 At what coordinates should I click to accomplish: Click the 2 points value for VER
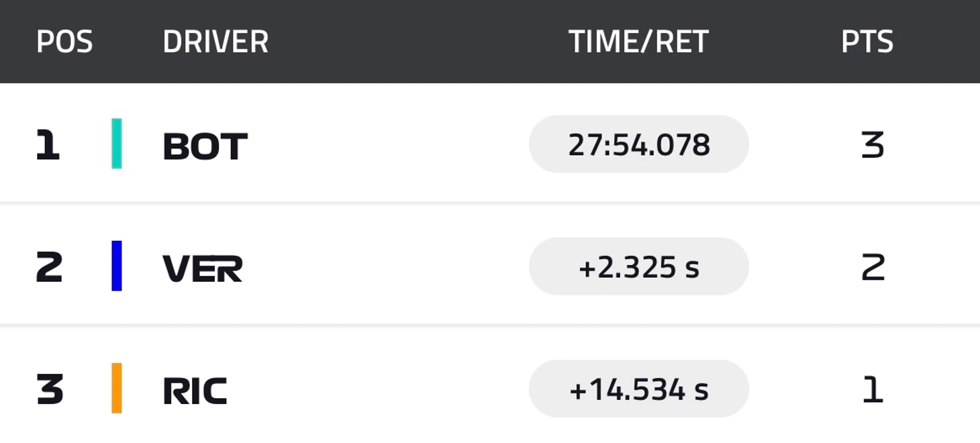(873, 268)
